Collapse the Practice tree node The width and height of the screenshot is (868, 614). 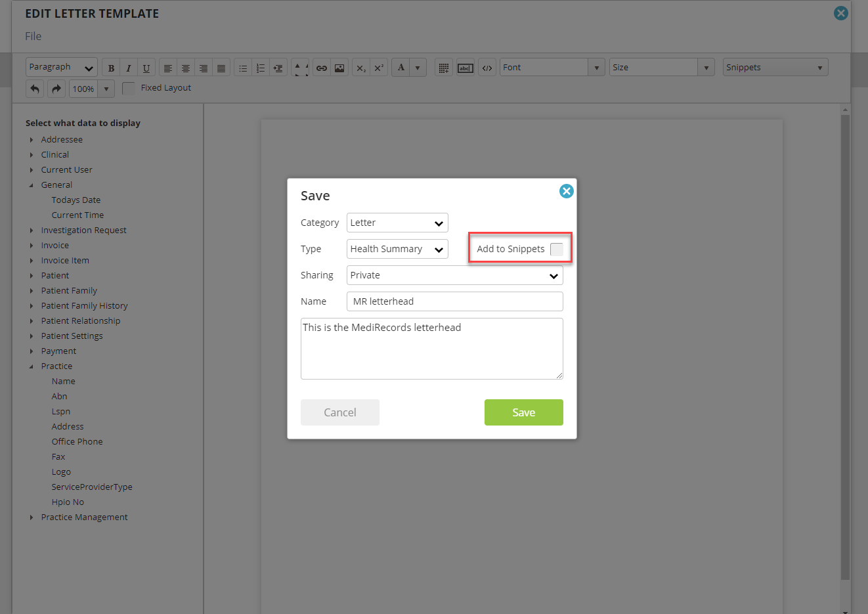pyautogui.click(x=32, y=366)
